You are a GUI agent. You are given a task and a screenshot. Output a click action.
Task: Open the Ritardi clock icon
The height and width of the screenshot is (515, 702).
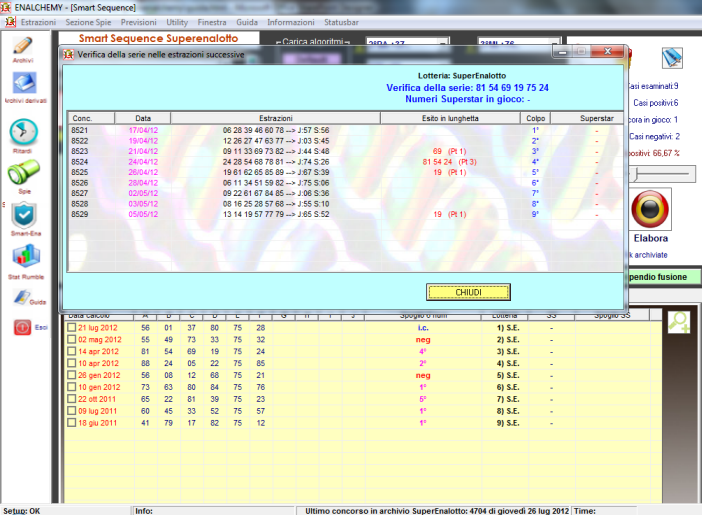[x=23, y=132]
